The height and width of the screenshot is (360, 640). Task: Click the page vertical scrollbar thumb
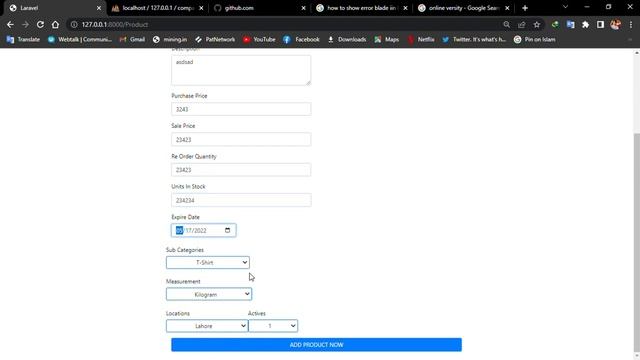636,241
